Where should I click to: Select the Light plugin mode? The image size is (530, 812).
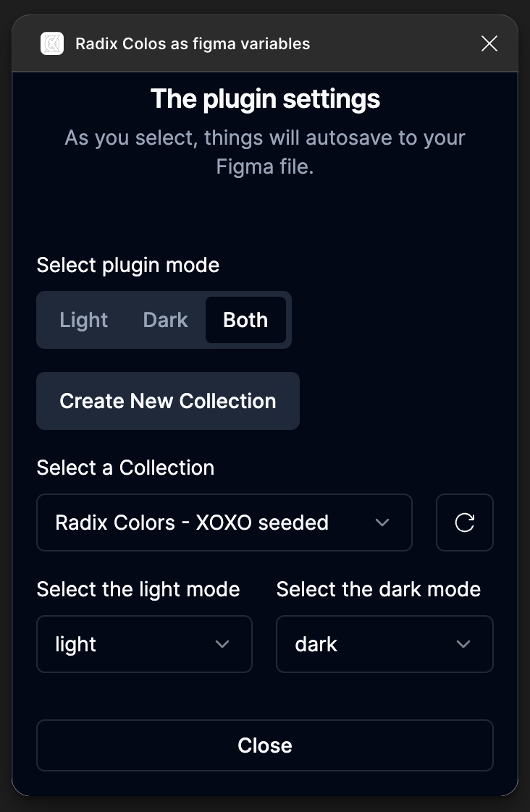coord(83,320)
